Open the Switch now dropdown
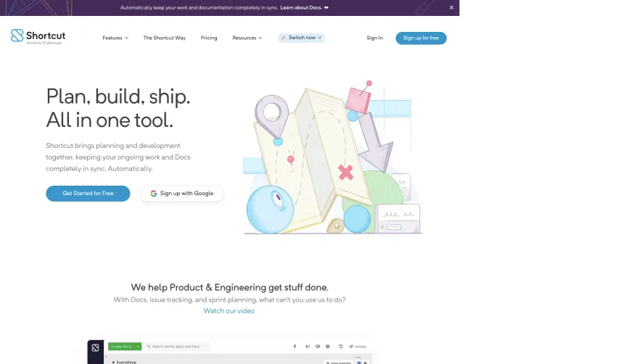This screenshot has height=364, width=642. point(301,38)
